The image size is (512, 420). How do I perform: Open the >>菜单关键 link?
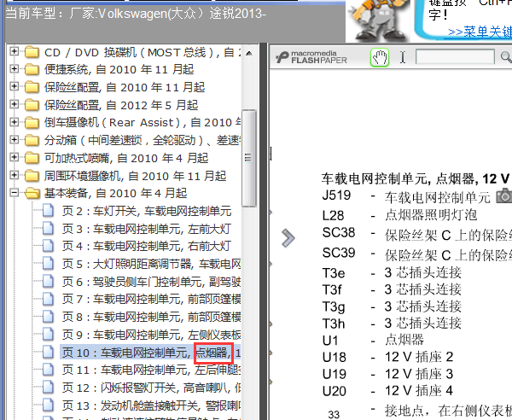point(480,32)
